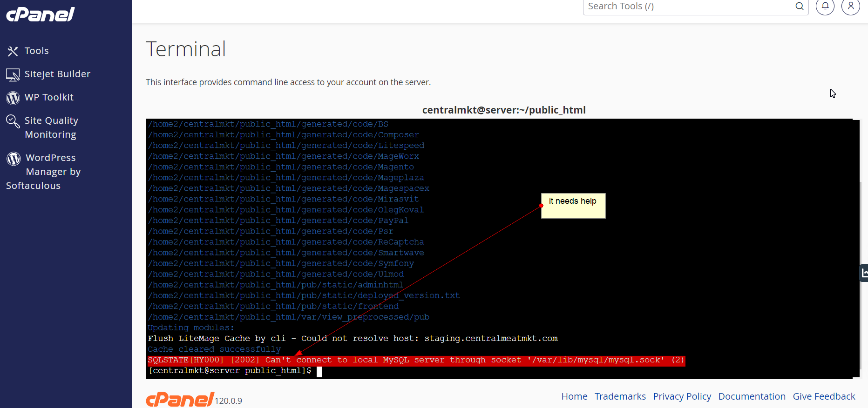
Task: Open the user account menu icon
Action: (x=851, y=6)
